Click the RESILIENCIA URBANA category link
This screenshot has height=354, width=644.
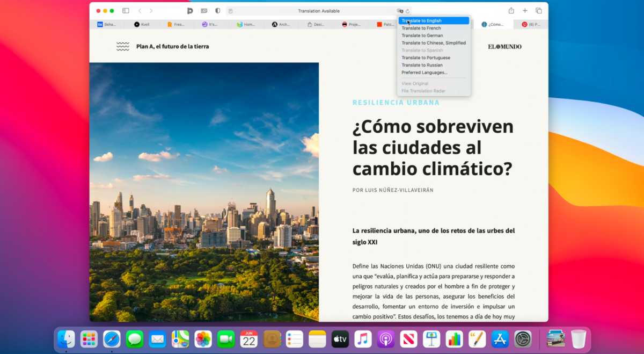tap(396, 103)
